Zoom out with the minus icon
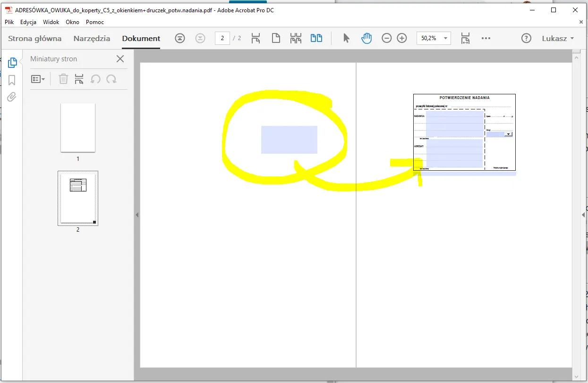 (x=386, y=38)
